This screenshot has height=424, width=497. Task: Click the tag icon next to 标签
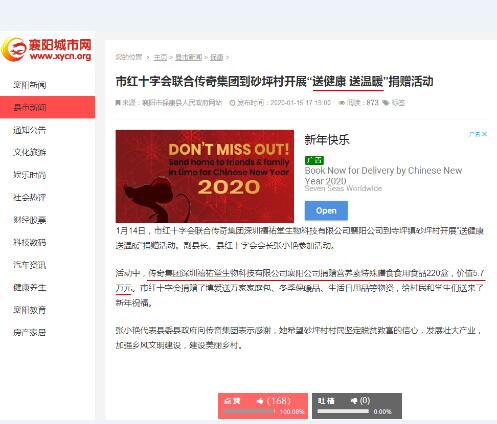[386, 103]
